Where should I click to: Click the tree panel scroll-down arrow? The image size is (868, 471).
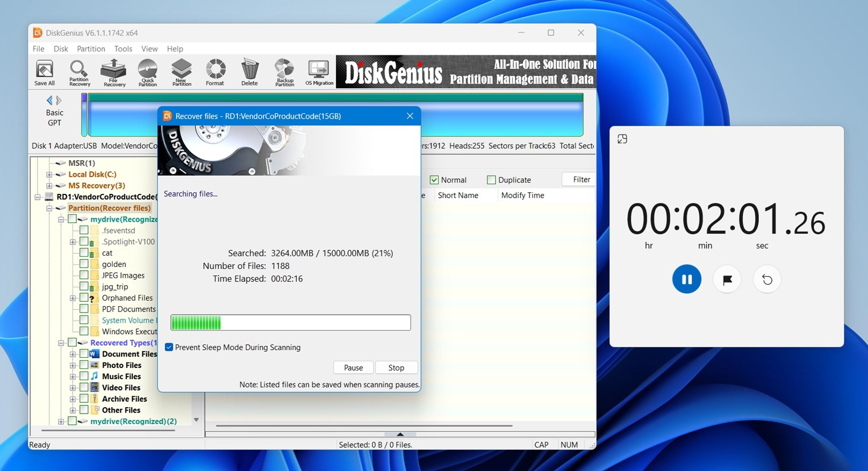[196, 420]
